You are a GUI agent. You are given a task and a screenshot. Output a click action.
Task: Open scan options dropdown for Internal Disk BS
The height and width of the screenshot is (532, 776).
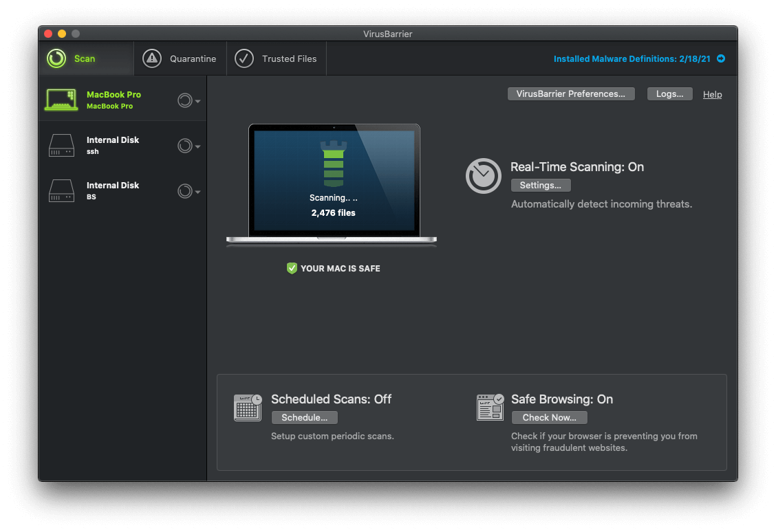point(198,192)
